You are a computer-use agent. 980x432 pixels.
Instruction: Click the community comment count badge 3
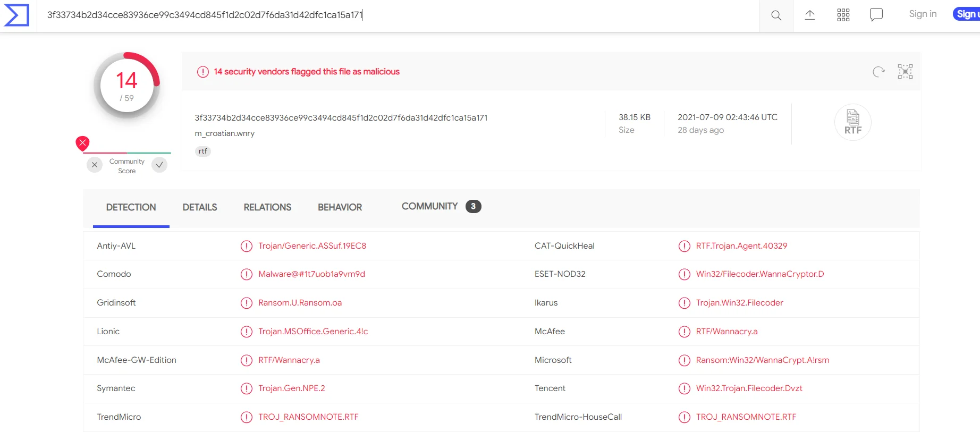tap(474, 207)
